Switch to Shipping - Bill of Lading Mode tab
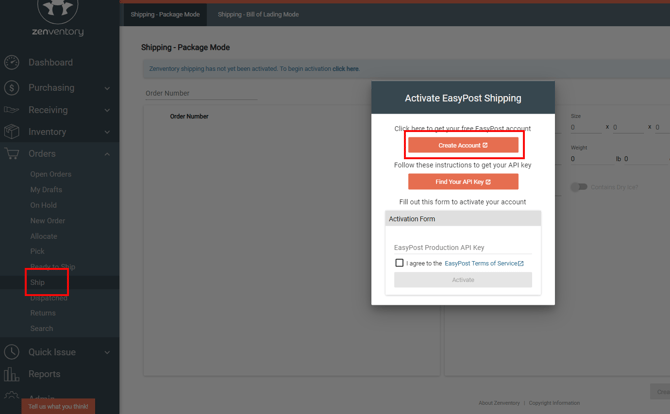Image resolution: width=670 pixels, height=414 pixels. (x=258, y=15)
